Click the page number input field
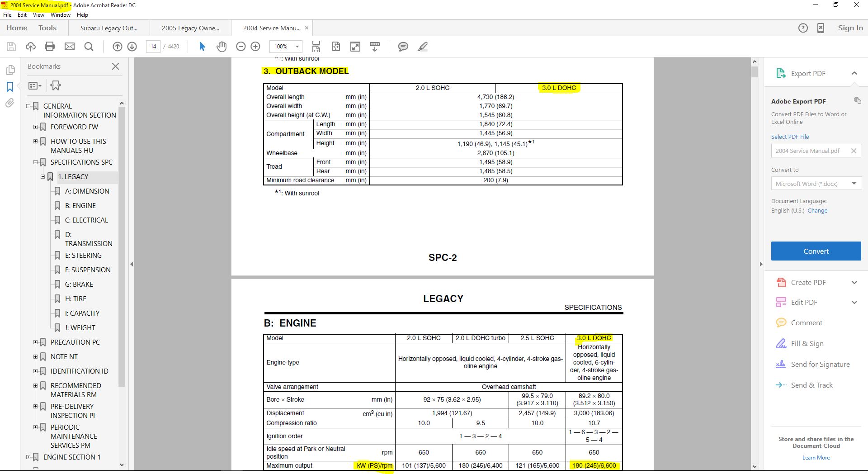Screen dimensions: 868x474 (x=153, y=46)
